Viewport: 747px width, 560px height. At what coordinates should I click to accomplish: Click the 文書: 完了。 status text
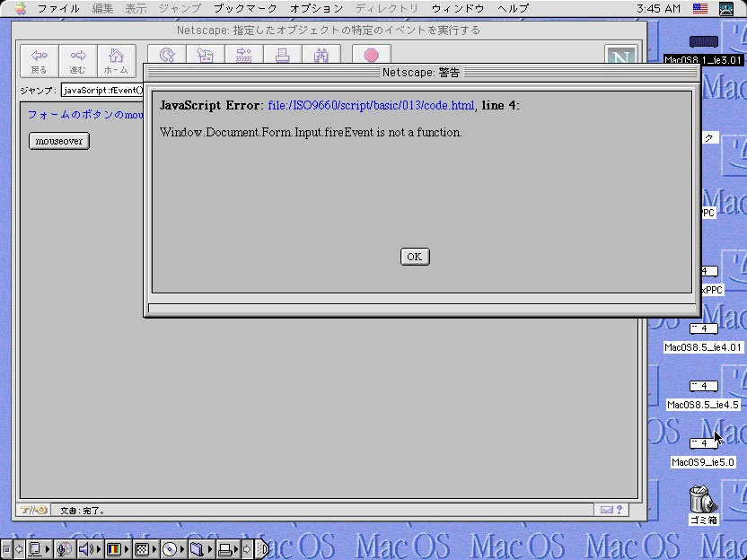(x=83, y=511)
